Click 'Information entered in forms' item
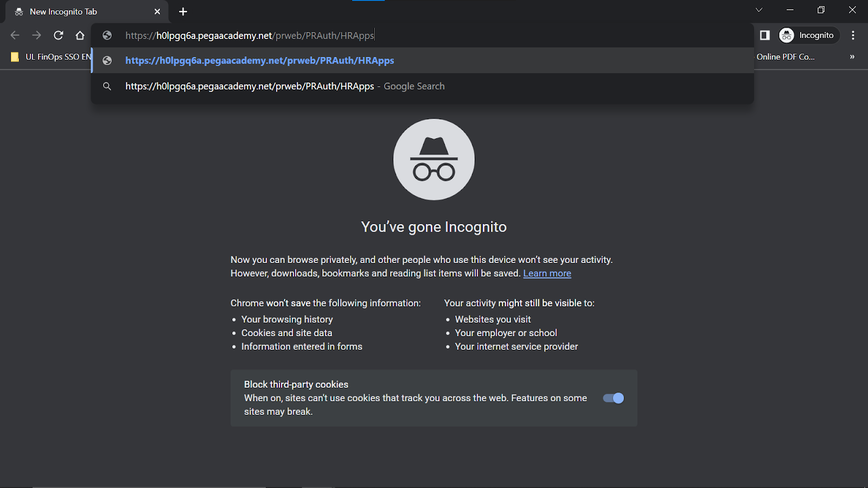Viewport: 868px width, 488px height. (302, 346)
